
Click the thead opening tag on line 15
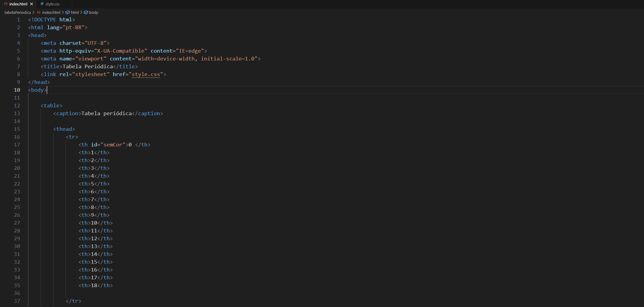[64, 129]
